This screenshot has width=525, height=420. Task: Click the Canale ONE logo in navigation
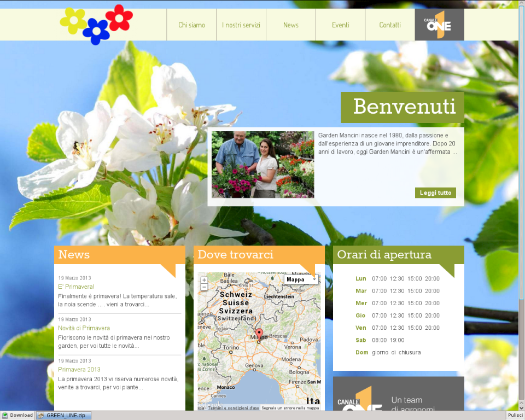click(439, 25)
